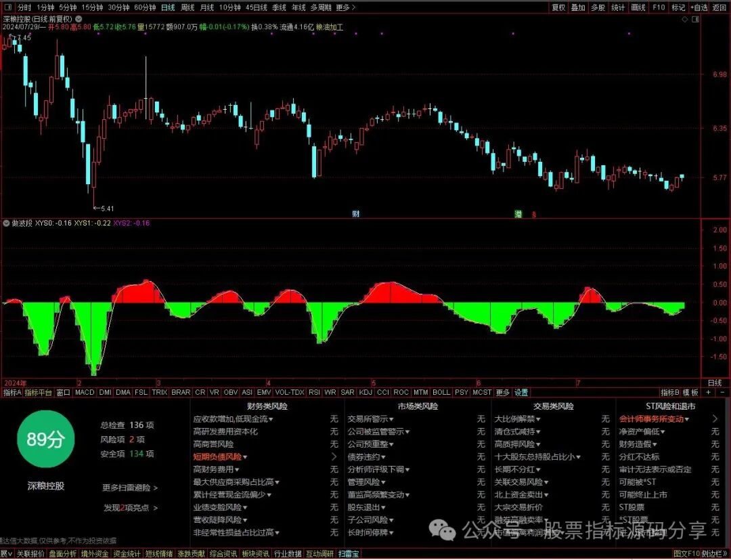Click the 统计 statistics button
Screen dimensions: 731x560
(x=618, y=7)
